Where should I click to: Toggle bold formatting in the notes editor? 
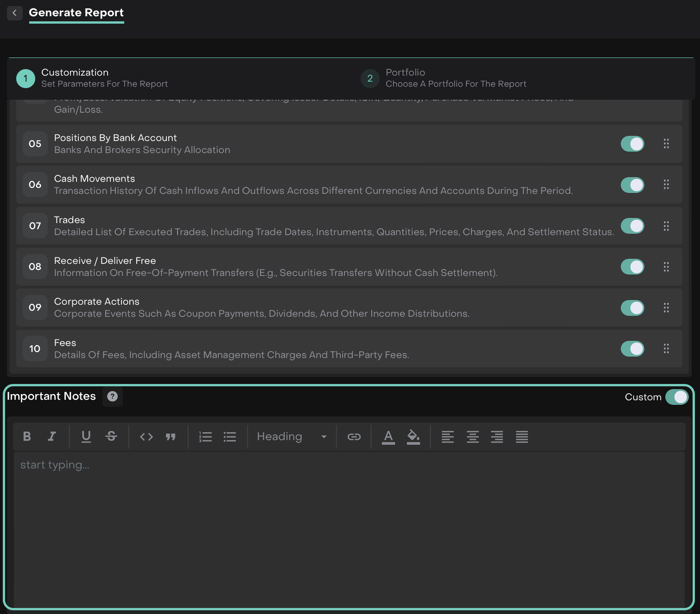coord(27,436)
